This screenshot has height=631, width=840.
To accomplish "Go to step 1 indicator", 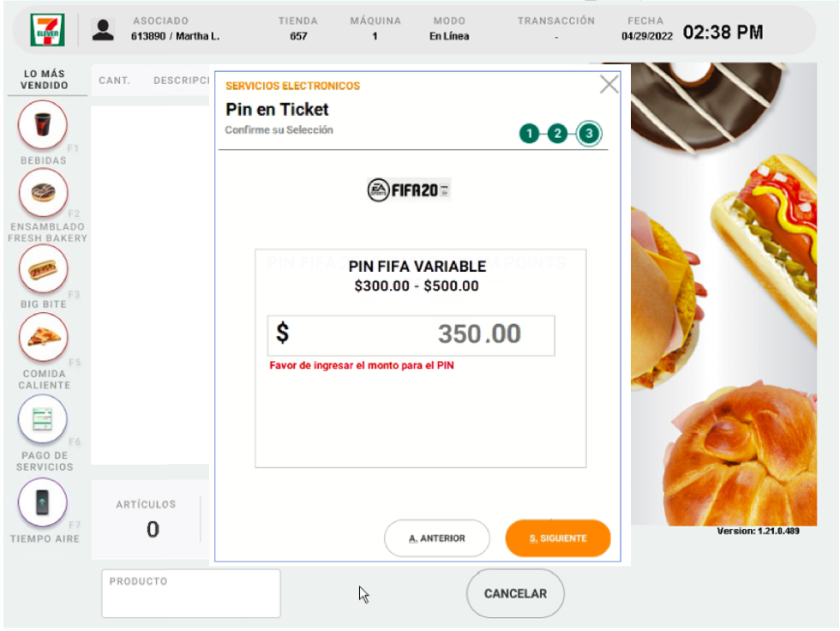I will (530, 134).
